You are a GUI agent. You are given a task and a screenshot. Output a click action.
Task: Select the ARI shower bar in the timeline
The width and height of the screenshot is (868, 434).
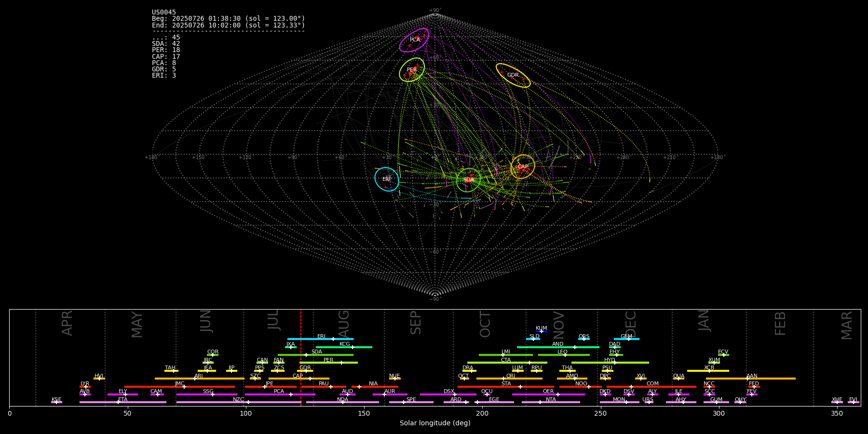click(x=200, y=379)
